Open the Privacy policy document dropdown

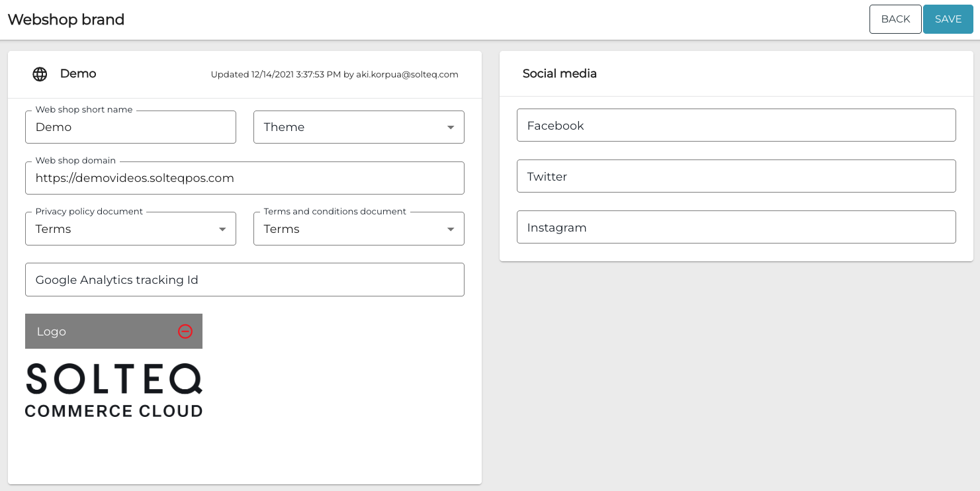coord(130,229)
